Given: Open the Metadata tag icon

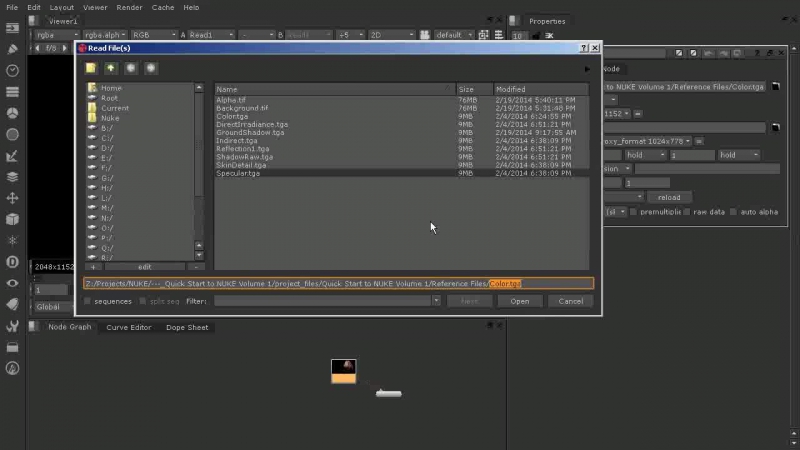Looking at the screenshot, I should [x=12, y=305].
